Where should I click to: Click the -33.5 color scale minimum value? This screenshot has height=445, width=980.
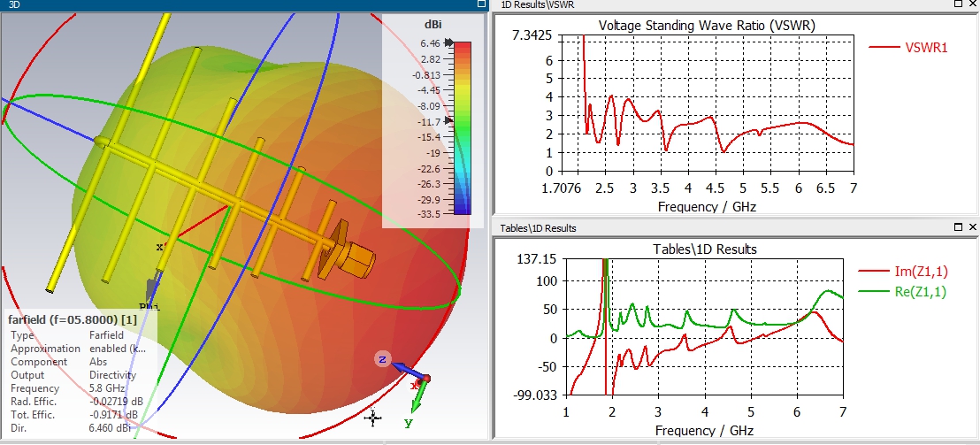tap(429, 214)
